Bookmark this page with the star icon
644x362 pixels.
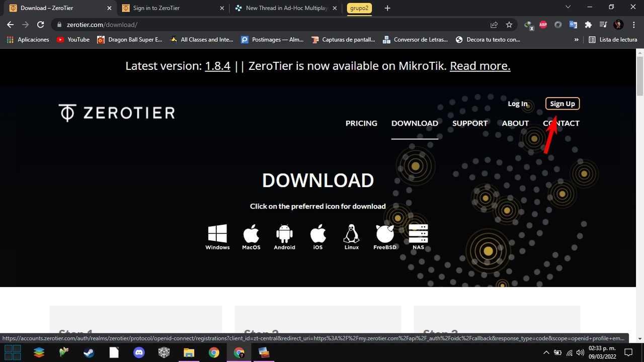[509, 25]
